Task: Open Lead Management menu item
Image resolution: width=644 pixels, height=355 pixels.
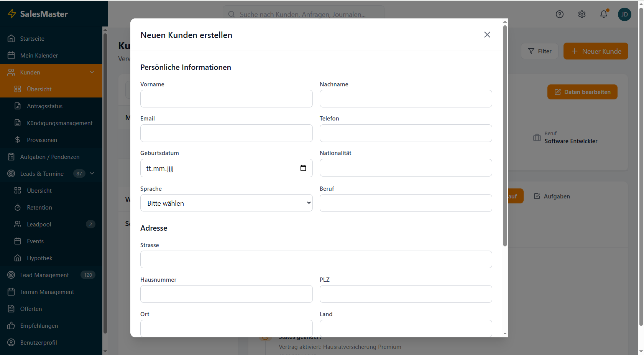Action: pyautogui.click(x=44, y=275)
